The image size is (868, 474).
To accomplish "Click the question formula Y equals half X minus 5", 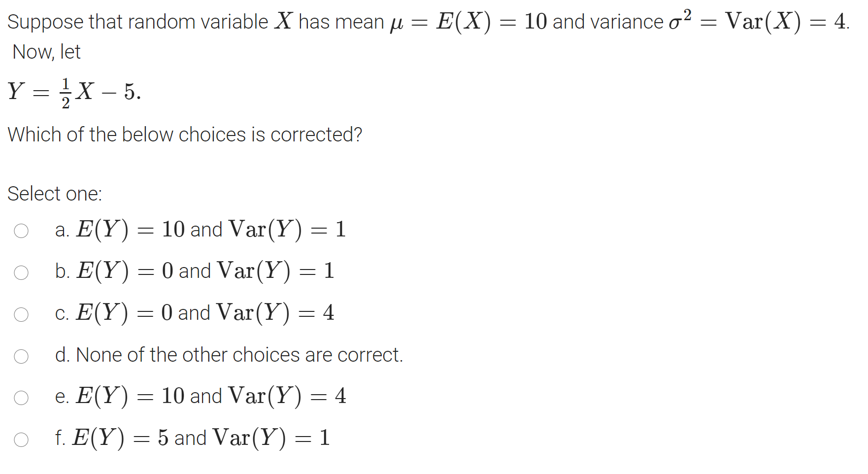I will coord(74,91).
